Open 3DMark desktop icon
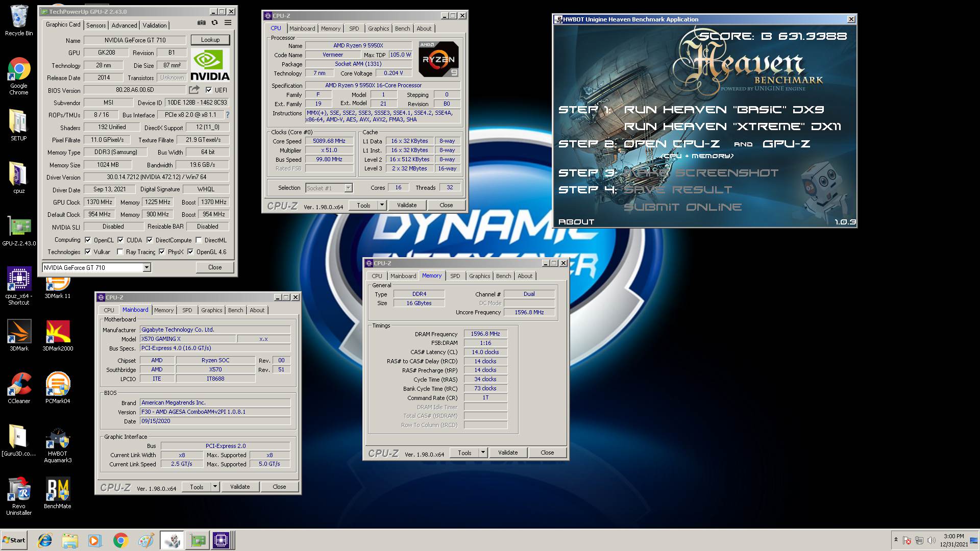Image resolution: width=980 pixels, height=551 pixels. tap(19, 335)
